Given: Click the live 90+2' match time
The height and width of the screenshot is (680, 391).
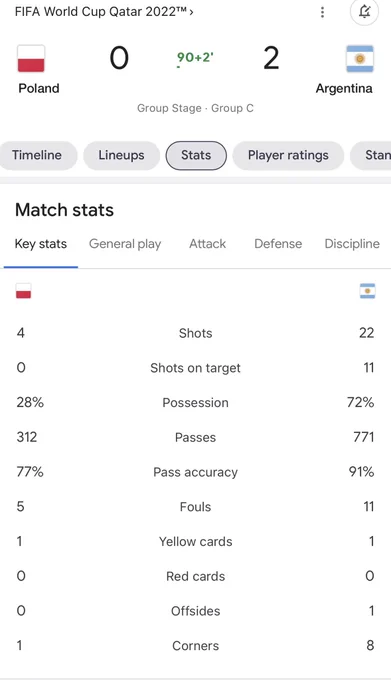Looking at the screenshot, I should [x=195, y=58].
